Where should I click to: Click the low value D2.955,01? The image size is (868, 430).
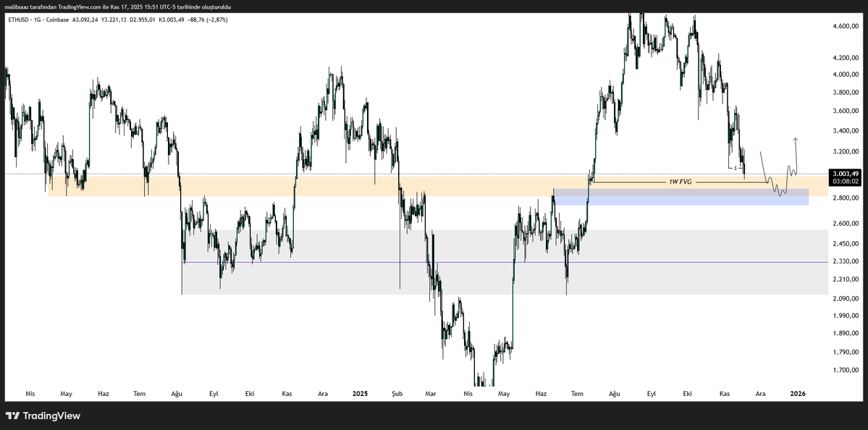point(143,20)
